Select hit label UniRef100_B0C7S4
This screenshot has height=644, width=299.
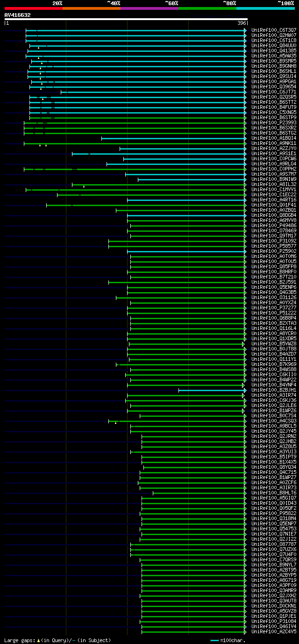(x=274, y=415)
